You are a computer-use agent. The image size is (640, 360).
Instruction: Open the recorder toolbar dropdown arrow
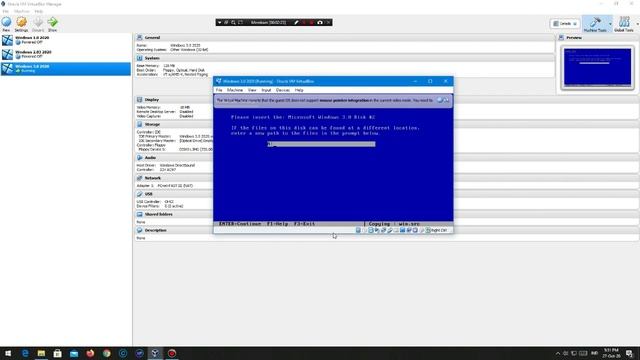(x=220, y=22)
